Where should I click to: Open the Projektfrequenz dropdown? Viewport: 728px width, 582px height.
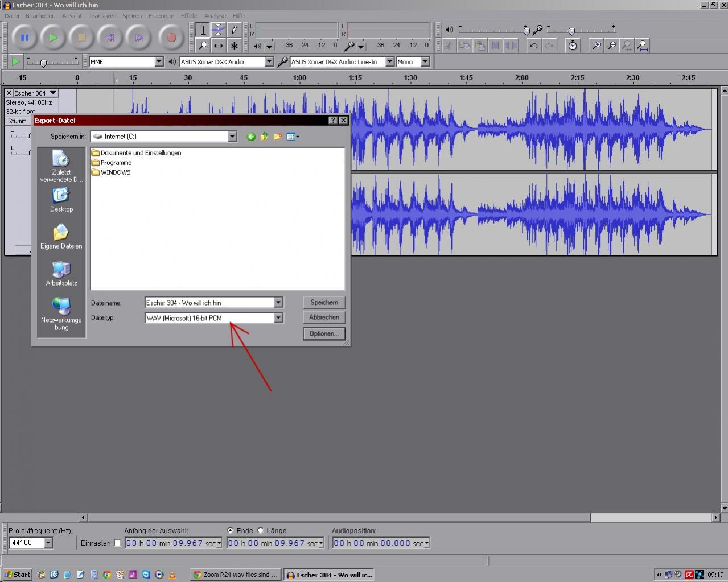pos(48,543)
